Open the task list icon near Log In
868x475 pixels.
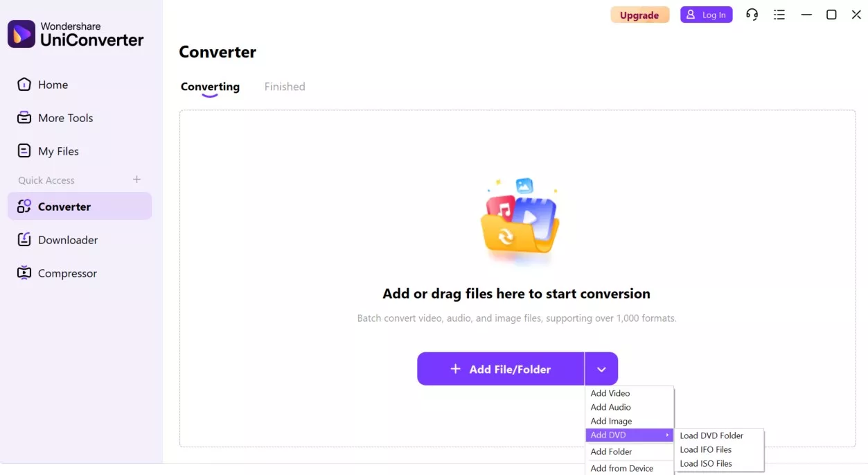click(x=779, y=15)
